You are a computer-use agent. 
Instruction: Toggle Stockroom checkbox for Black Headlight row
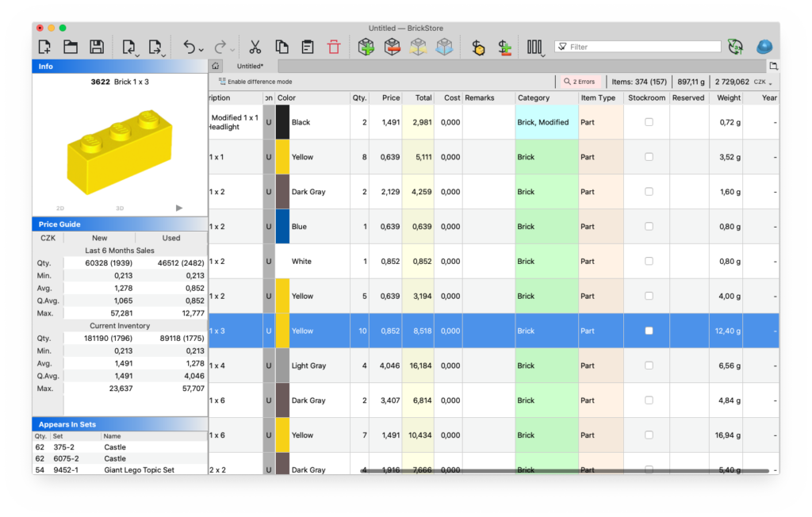click(649, 122)
